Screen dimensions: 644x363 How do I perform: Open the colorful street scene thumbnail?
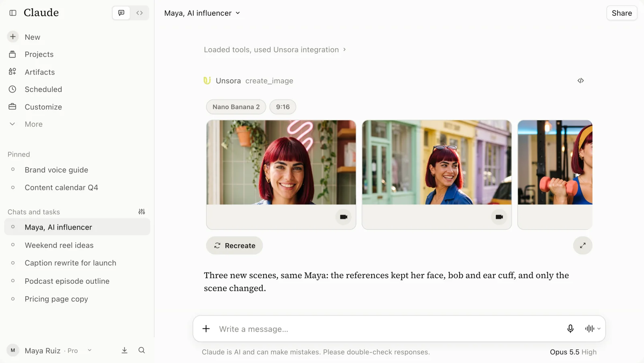point(437,162)
